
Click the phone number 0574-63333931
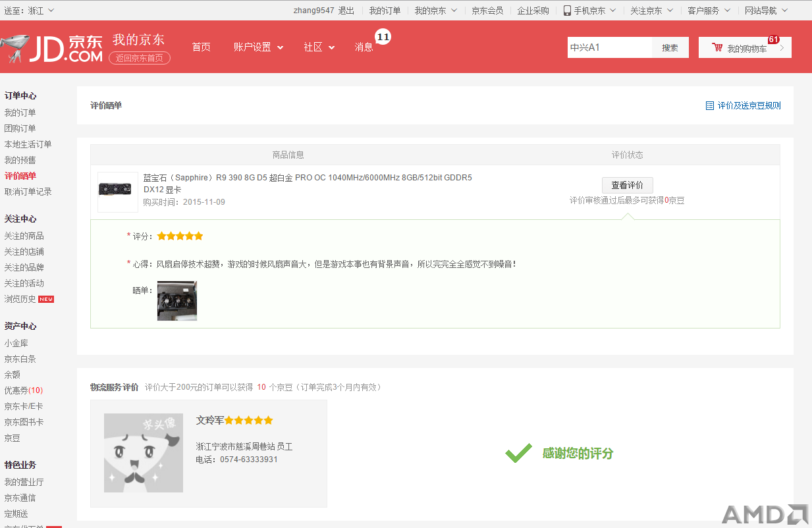[x=248, y=460]
